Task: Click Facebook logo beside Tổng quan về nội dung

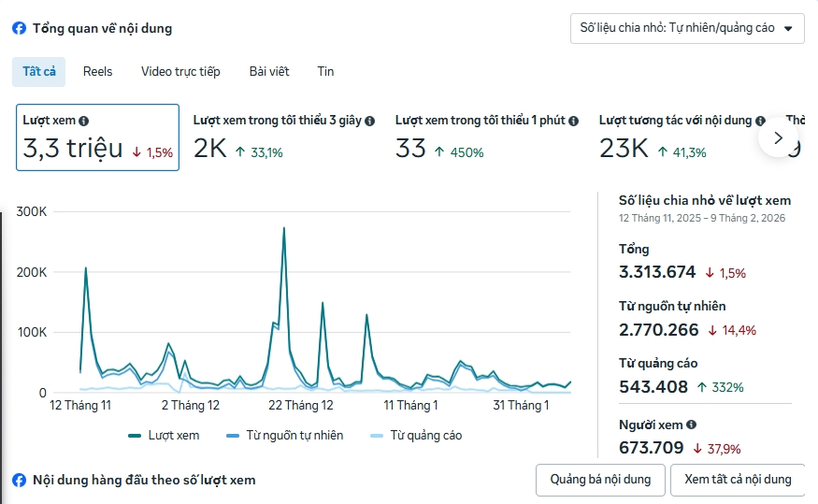Action: click(19, 28)
